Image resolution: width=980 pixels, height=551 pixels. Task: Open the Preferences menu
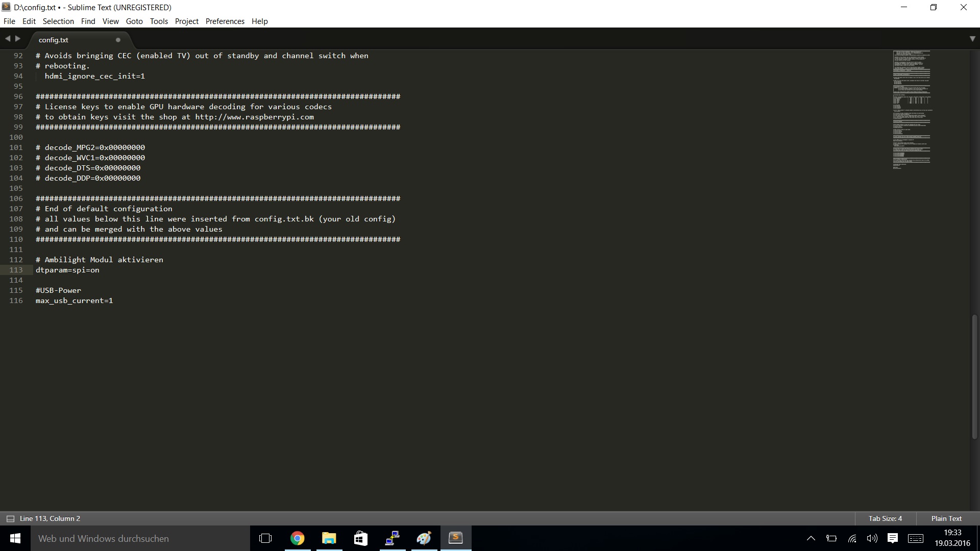click(x=225, y=21)
